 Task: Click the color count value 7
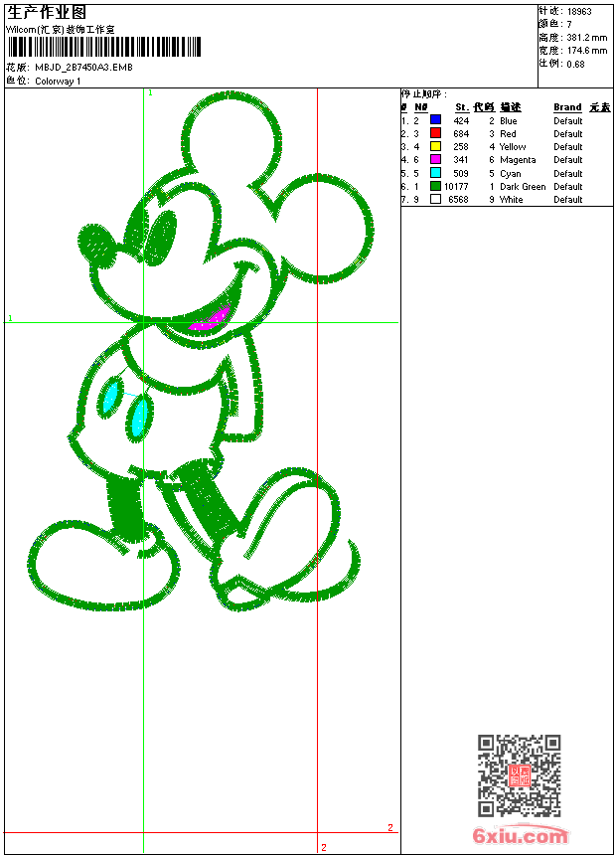pos(569,25)
